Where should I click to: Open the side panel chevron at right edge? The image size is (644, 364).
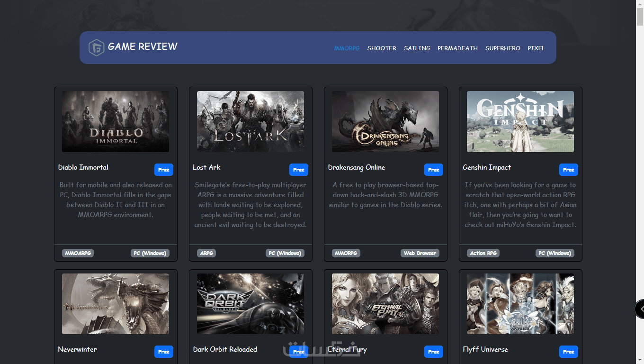click(x=640, y=309)
